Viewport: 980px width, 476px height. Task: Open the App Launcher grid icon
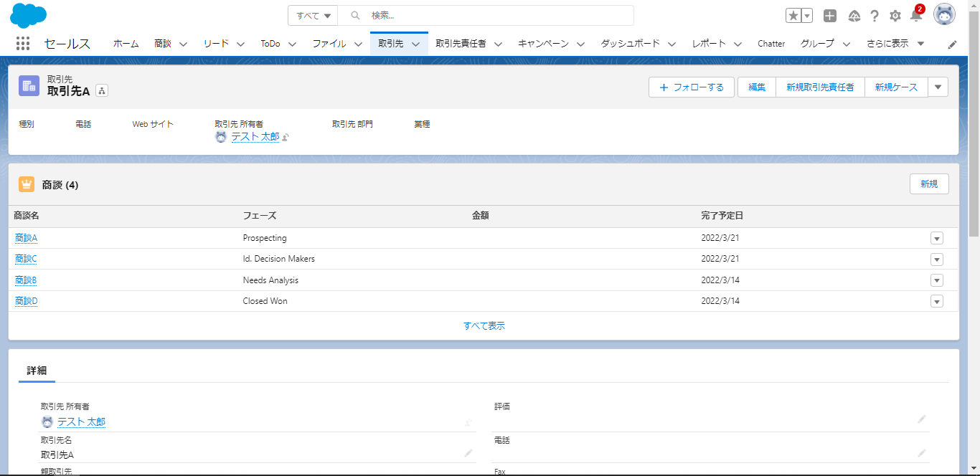[x=22, y=44]
